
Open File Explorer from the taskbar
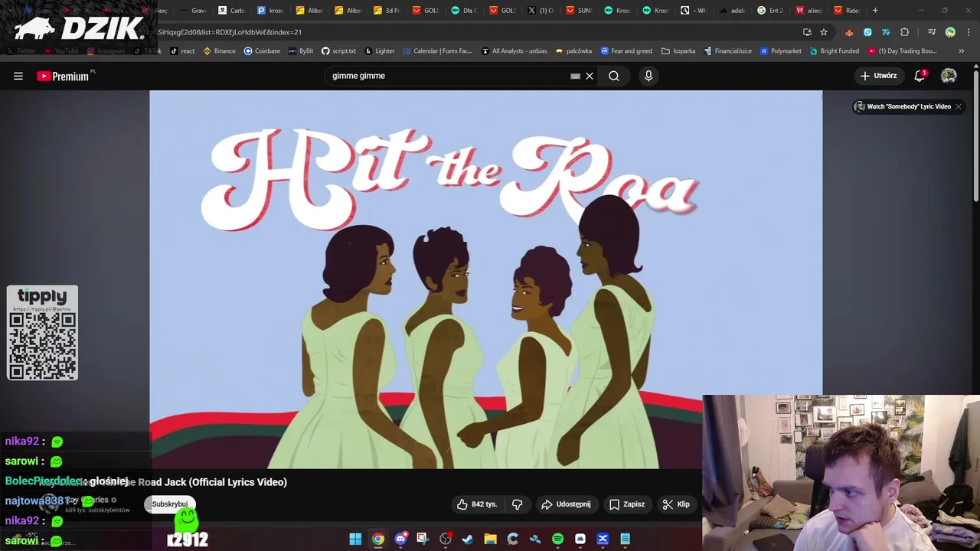pyautogui.click(x=490, y=539)
